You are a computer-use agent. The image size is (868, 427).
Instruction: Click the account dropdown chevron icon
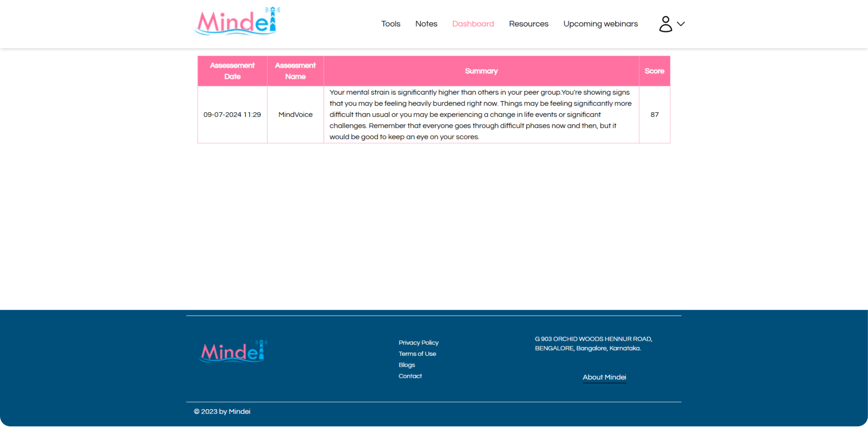680,24
